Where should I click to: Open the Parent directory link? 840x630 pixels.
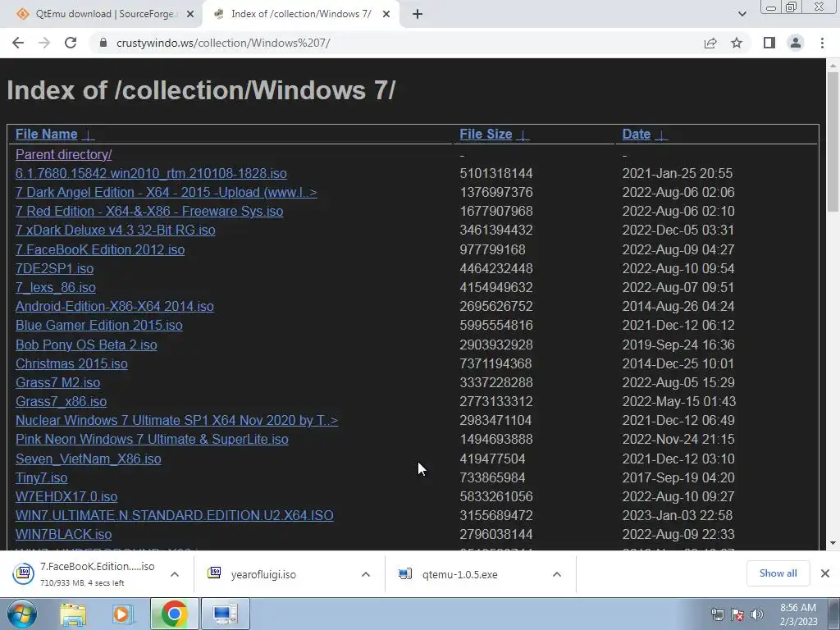[x=63, y=154]
